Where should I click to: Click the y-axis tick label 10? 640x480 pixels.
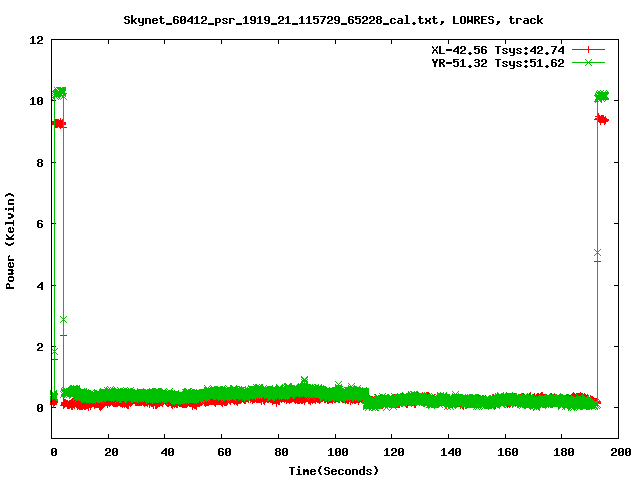pos(36,101)
